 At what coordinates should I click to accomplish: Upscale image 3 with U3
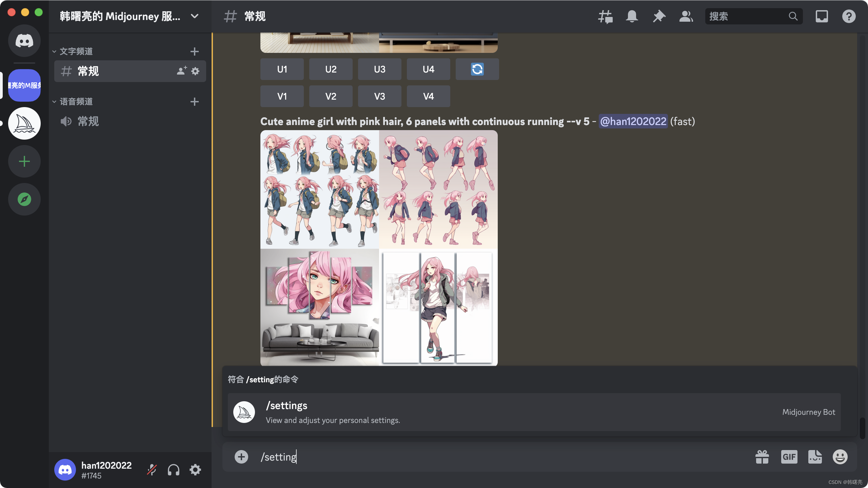(x=380, y=69)
